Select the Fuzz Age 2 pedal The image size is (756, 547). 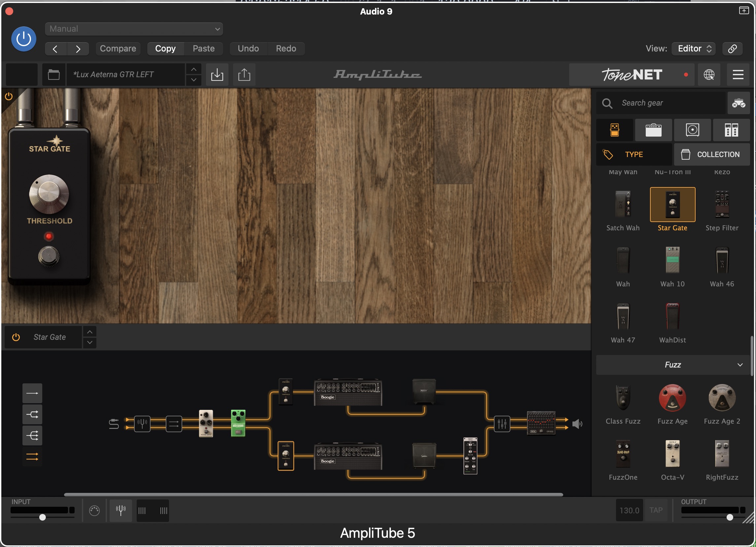click(x=722, y=398)
